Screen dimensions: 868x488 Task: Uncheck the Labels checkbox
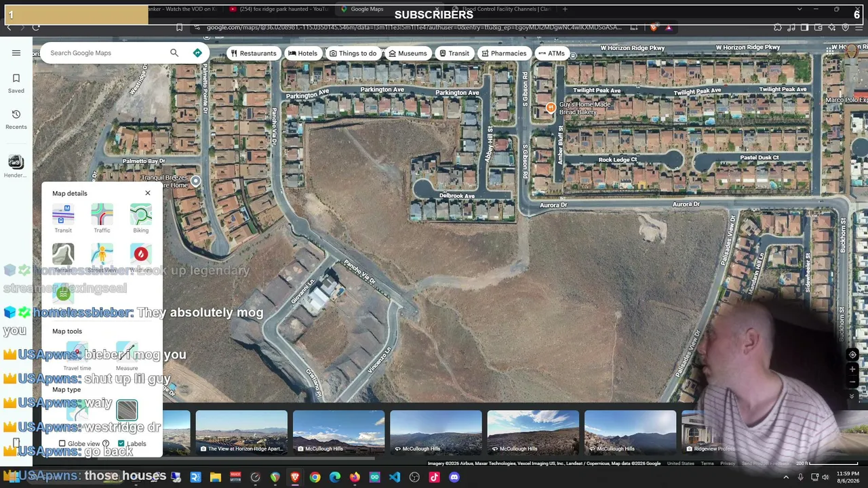[121, 444]
